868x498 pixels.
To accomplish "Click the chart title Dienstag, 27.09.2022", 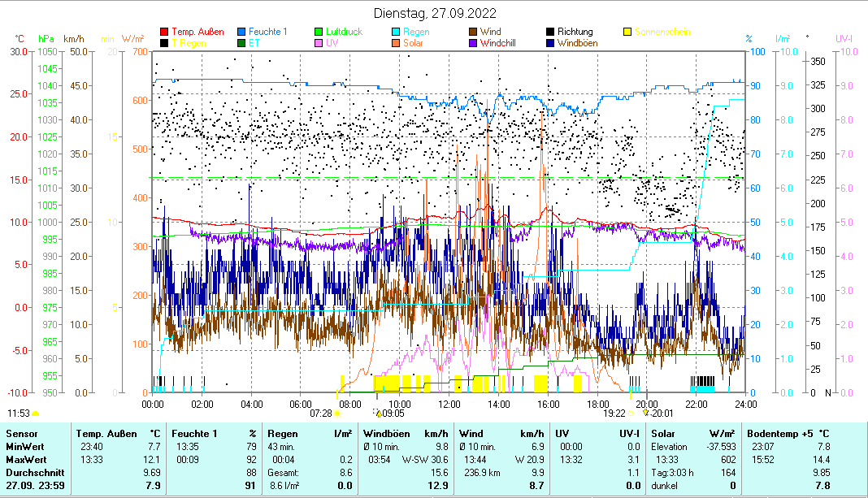I will (x=435, y=13).
